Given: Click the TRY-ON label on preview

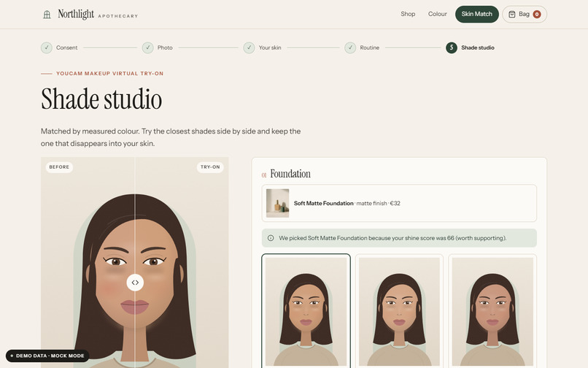Looking at the screenshot, I should 210,167.
